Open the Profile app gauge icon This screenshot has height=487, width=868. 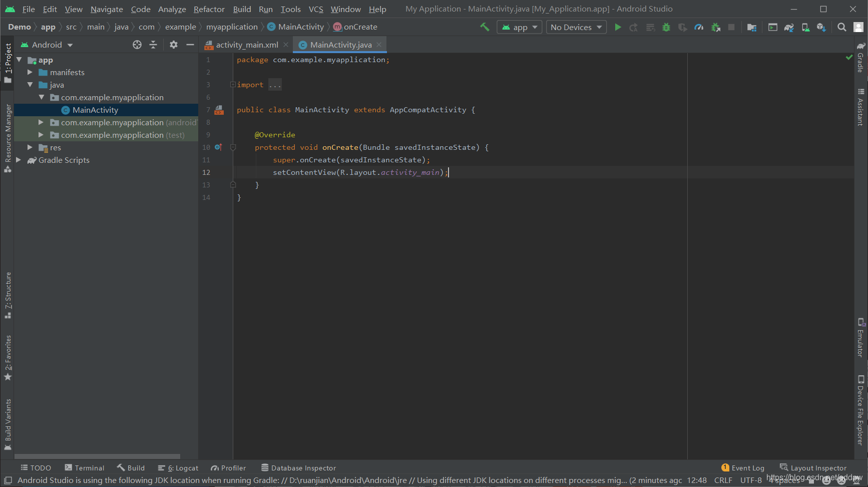point(699,27)
